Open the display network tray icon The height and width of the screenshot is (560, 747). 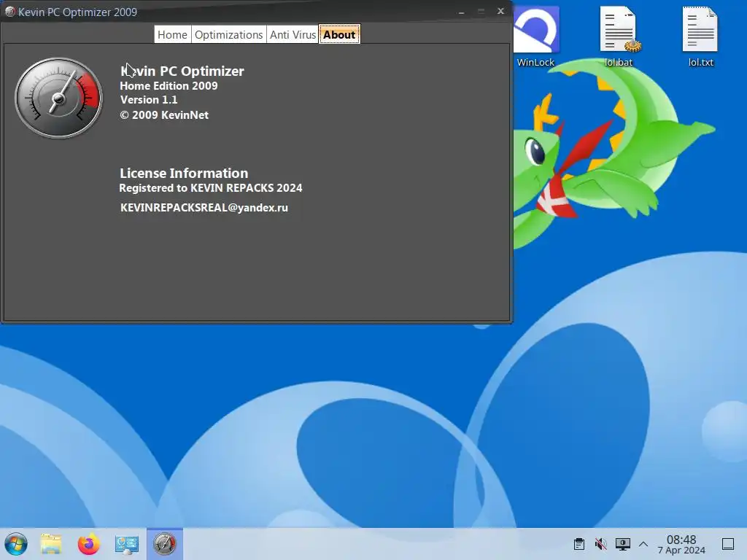(x=623, y=544)
